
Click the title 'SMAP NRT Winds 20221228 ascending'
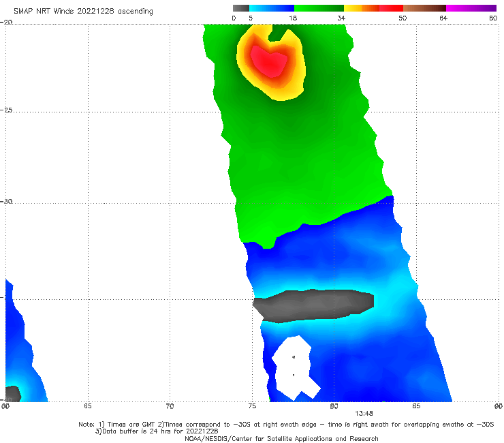(x=83, y=11)
